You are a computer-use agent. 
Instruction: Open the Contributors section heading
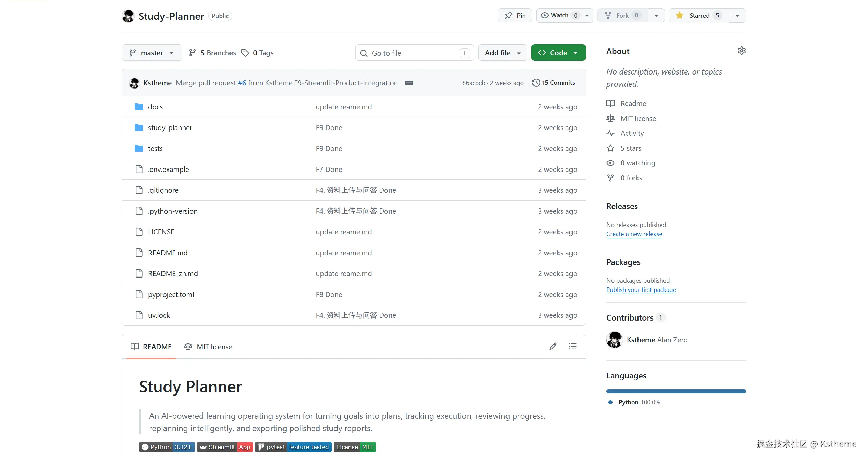(630, 318)
